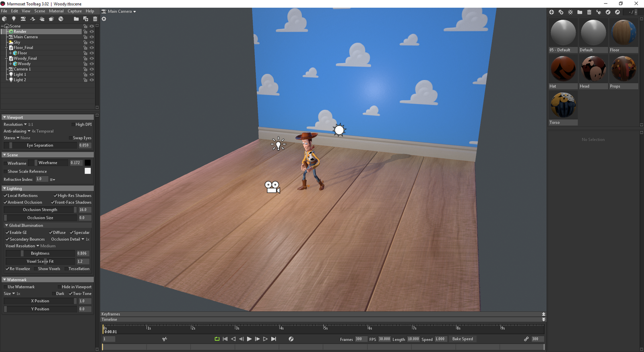Select the Torso material thumbnail

(563, 105)
